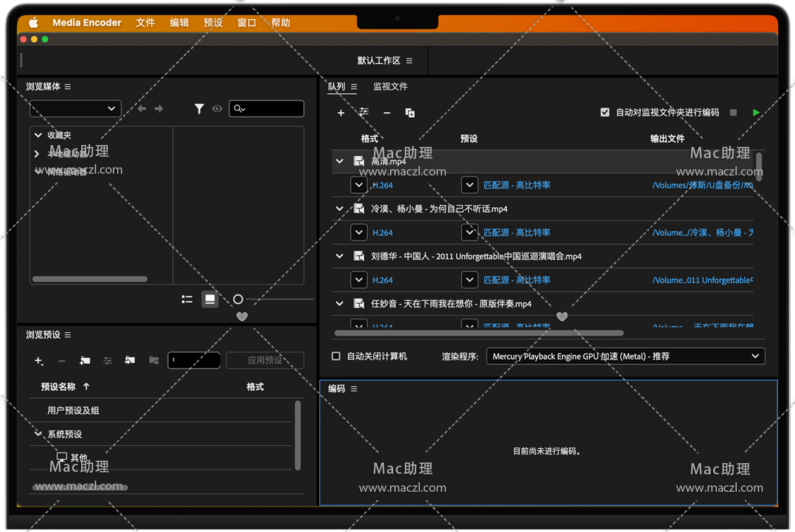
Task: Open the 文件 menu
Action: [x=145, y=22]
